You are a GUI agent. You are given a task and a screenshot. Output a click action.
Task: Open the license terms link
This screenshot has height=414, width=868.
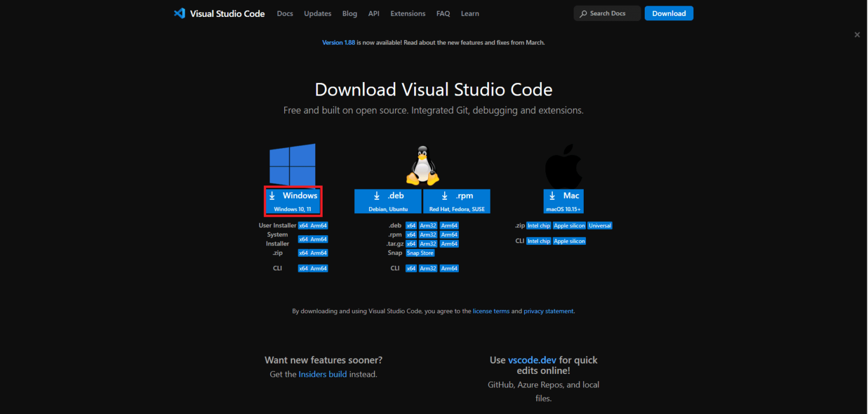[x=491, y=310]
